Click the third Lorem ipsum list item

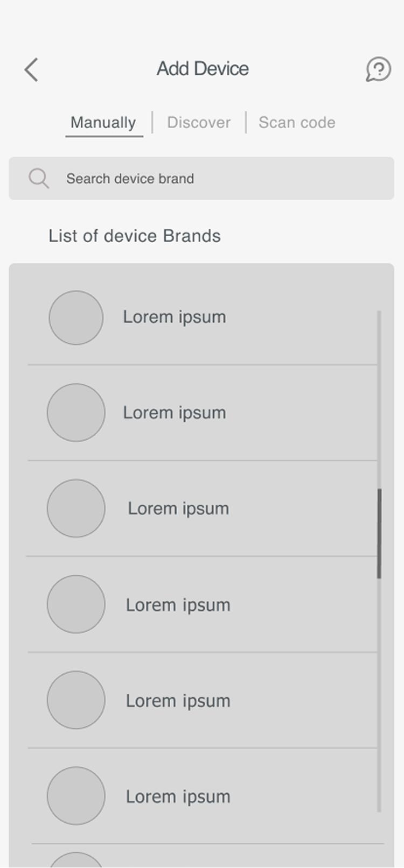click(178, 509)
